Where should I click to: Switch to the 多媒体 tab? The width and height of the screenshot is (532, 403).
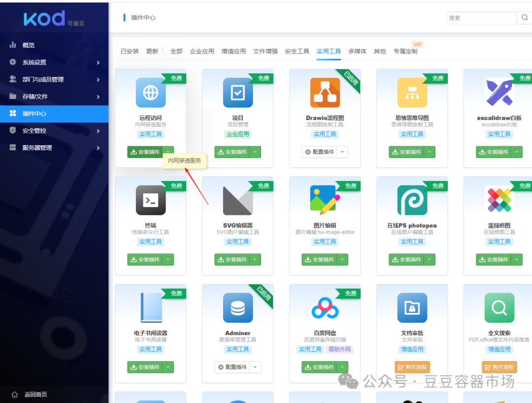coord(357,51)
